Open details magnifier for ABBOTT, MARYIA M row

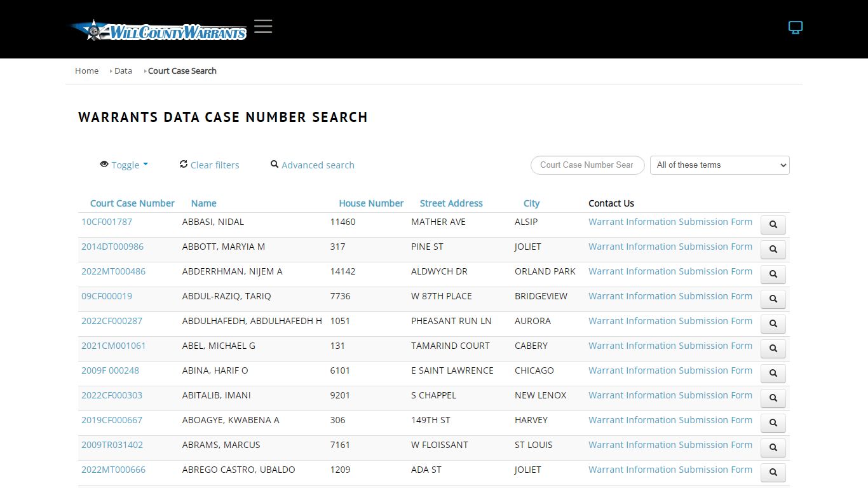(x=773, y=250)
